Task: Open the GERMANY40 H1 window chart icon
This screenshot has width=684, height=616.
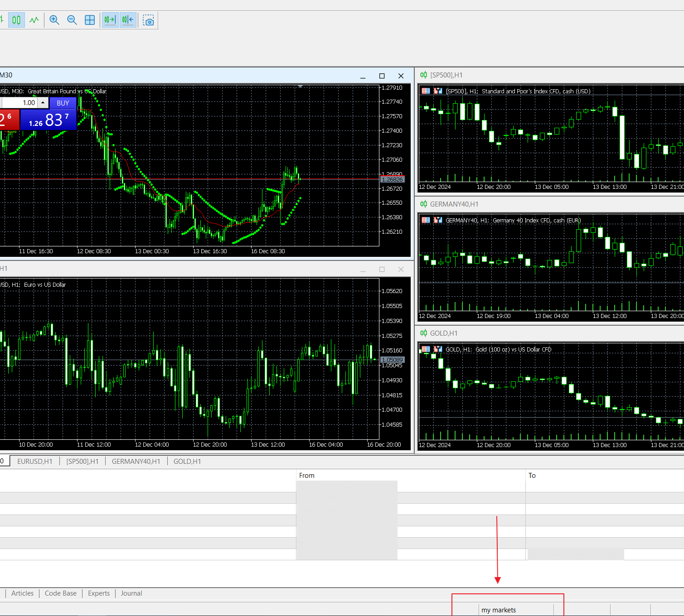Action: 423,204
